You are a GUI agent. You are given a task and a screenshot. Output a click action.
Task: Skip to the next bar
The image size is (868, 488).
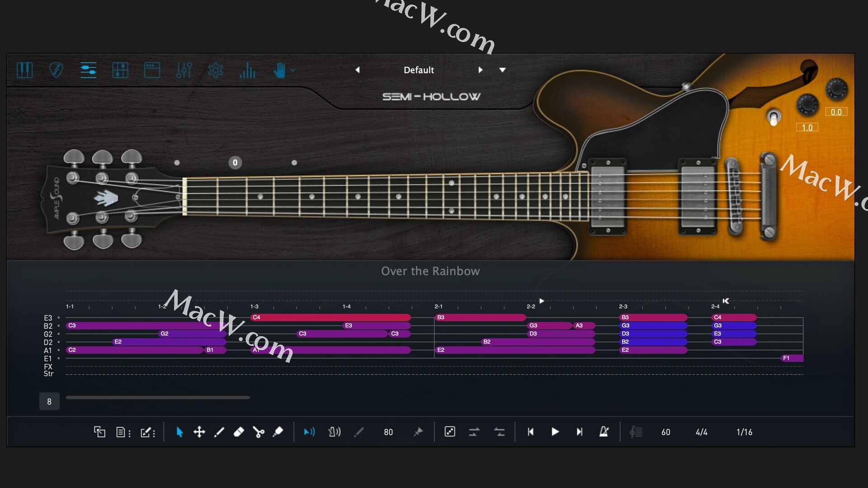pyautogui.click(x=580, y=432)
